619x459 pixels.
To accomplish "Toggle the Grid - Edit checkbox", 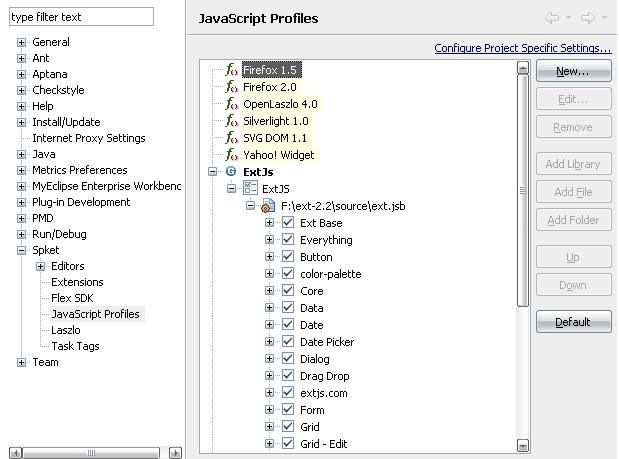I will pos(288,443).
